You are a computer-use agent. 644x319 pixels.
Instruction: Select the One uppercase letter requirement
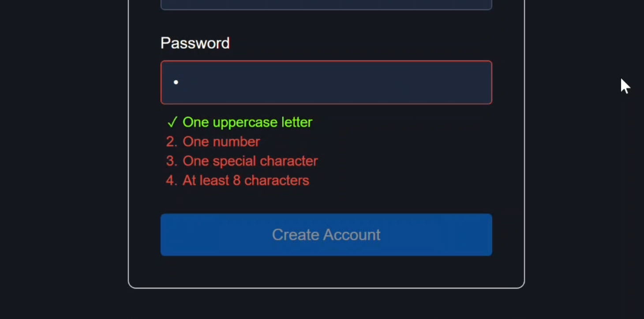pyautogui.click(x=247, y=122)
